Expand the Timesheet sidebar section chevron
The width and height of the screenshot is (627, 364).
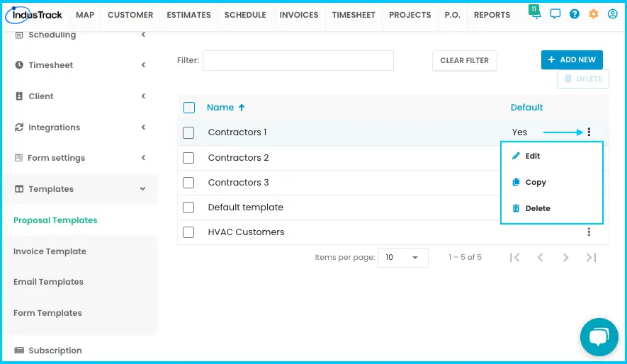click(x=143, y=64)
